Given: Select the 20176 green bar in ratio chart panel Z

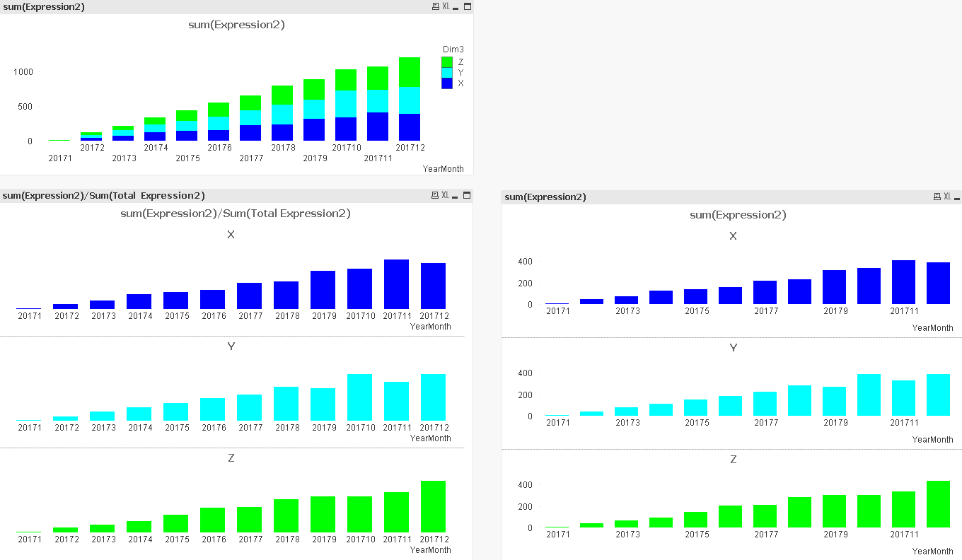Looking at the screenshot, I should [x=213, y=520].
